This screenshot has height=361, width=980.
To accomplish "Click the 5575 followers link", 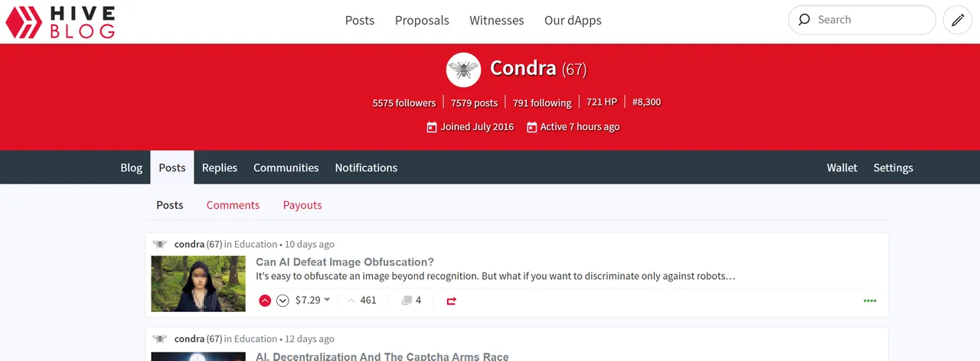I will click(x=404, y=102).
